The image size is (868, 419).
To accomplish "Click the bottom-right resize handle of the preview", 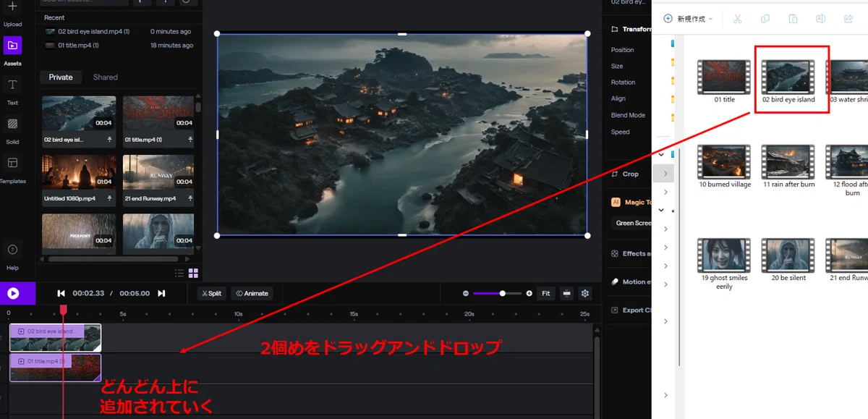I will pyautogui.click(x=587, y=235).
